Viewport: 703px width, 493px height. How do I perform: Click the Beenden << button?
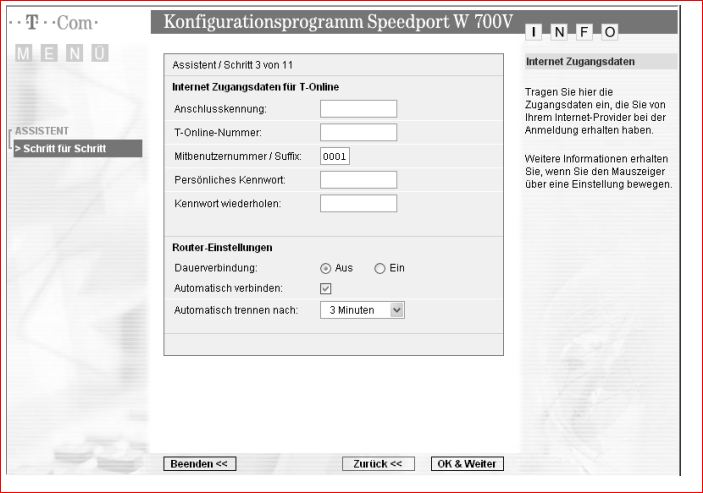(x=200, y=464)
